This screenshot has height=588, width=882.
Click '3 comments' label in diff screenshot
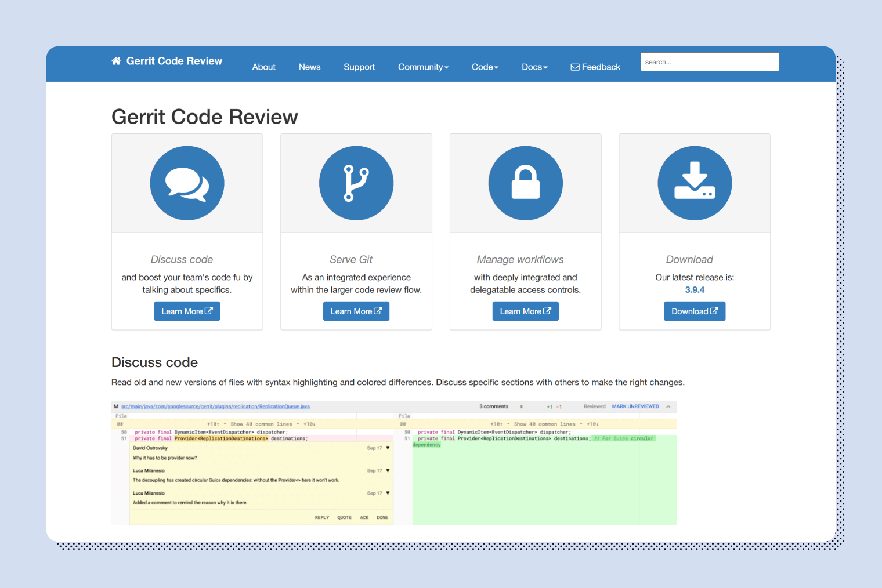pyautogui.click(x=494, y=406)
